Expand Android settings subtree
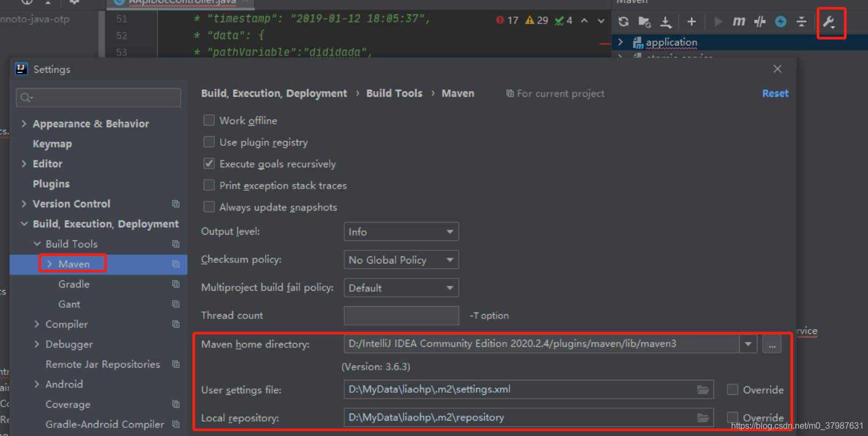 [37, 384]
